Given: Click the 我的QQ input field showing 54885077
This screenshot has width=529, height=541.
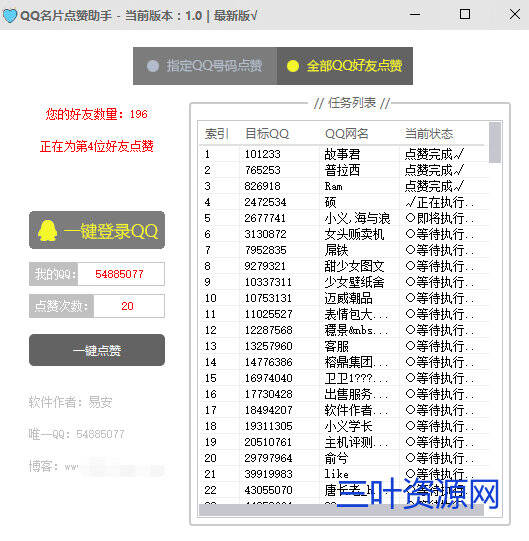Looking at the screenshot, I should point(121,274).
